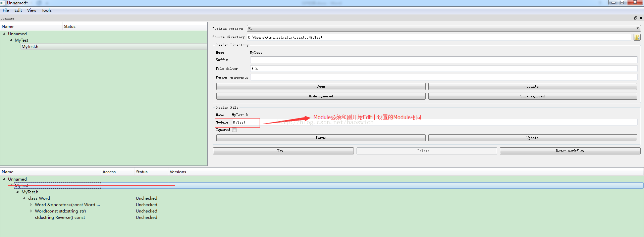Click the Reset workflow button
Viewport: 644px width, 237px height.
point(570,151)
